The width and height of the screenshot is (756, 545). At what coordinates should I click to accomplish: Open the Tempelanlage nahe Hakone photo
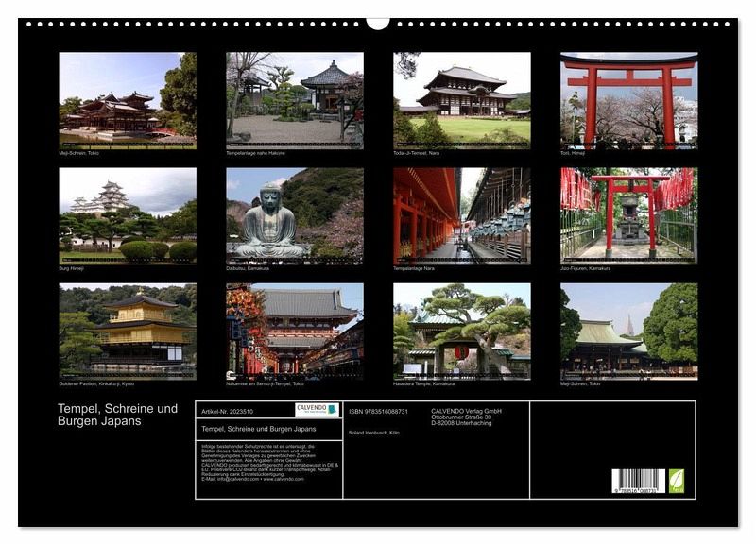[x=295, y=101]
